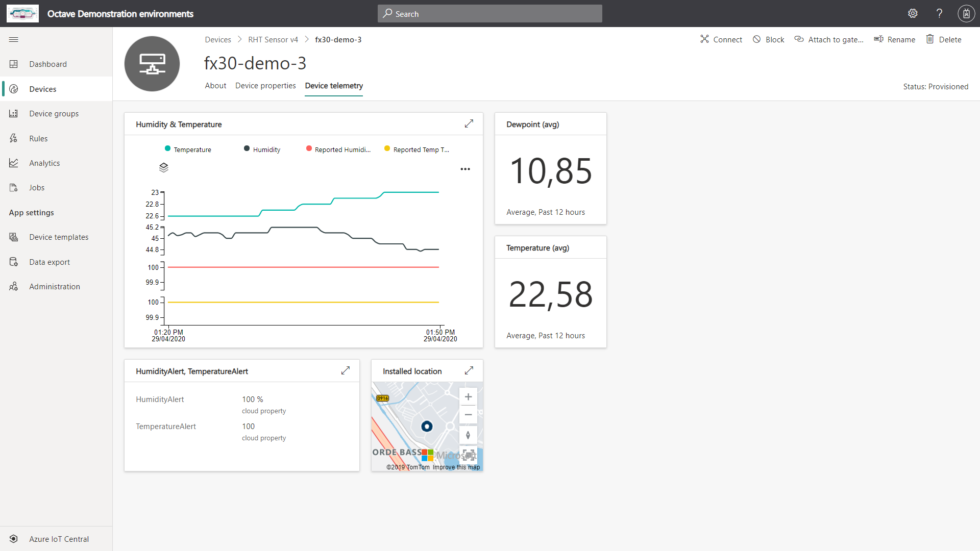This screenshot has width=980, height=551.
Task: Click the Jobs sidebar icon
Action: pos(14,188)
